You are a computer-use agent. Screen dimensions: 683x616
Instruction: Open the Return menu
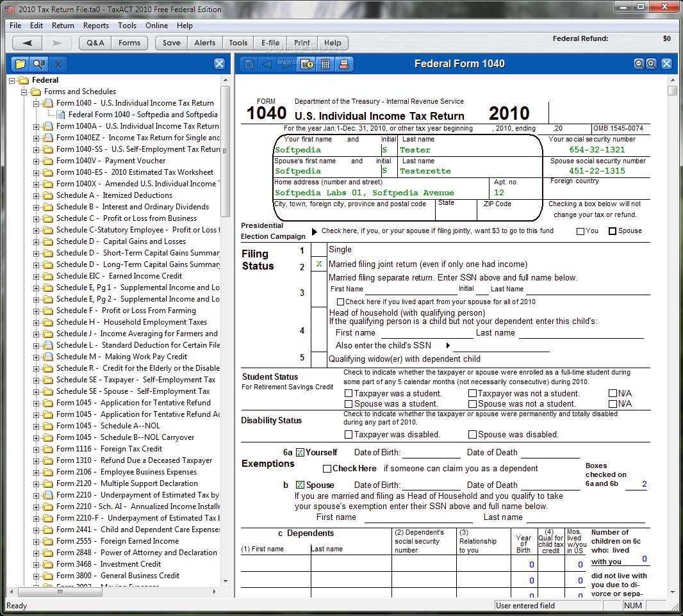coord(63,26)
